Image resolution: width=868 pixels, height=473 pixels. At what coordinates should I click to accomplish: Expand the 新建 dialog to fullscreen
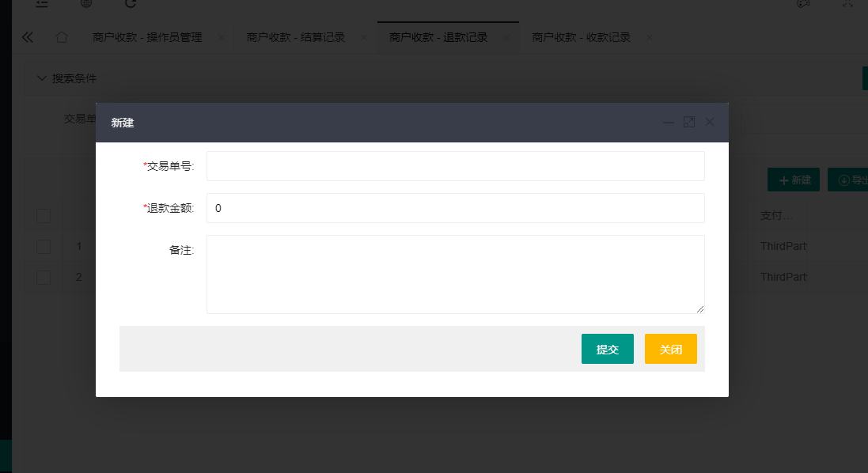click(x=688, y=122)
